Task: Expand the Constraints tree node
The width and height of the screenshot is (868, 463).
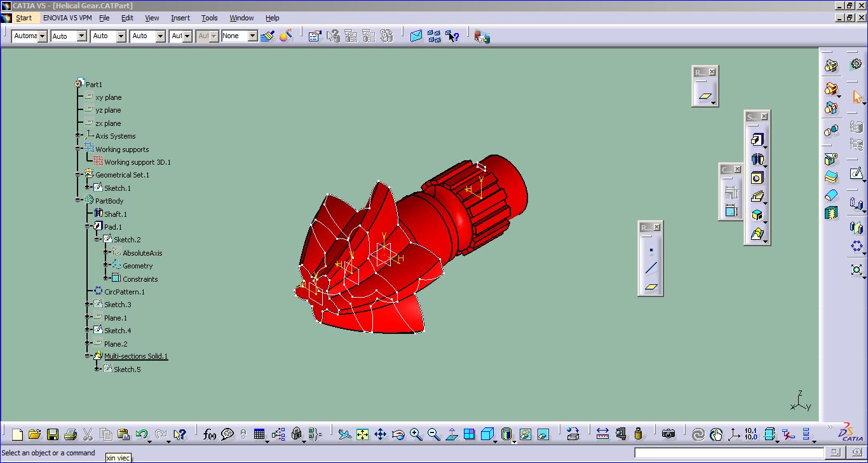Action: (106, 279)
